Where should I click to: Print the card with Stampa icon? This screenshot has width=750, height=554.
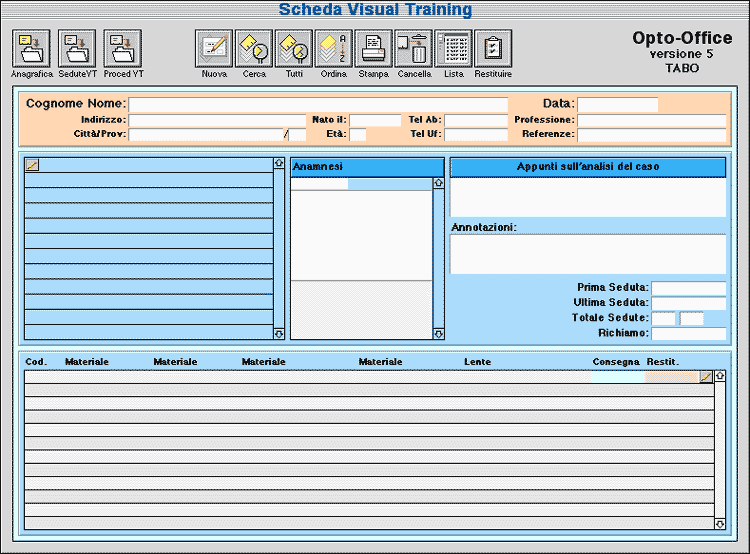coord(374,48)
